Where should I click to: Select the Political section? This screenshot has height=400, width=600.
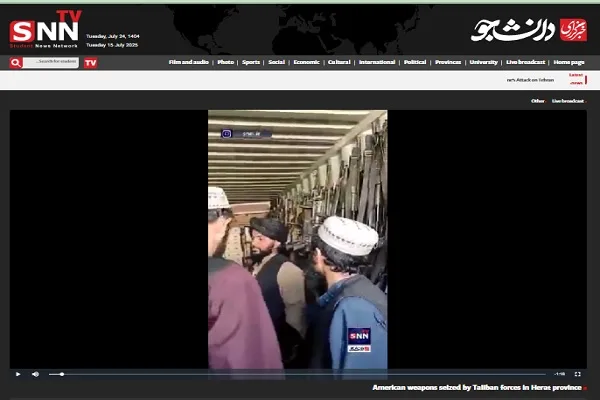(x=414, y=62)
